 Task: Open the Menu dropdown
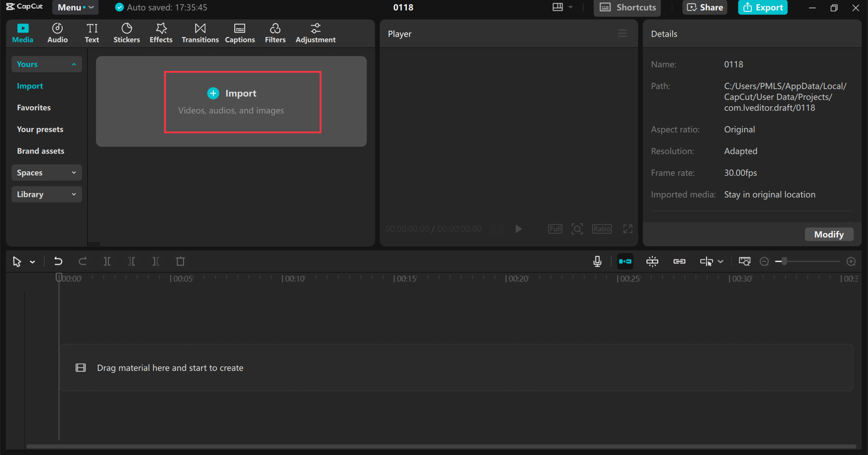pos(75,7)
